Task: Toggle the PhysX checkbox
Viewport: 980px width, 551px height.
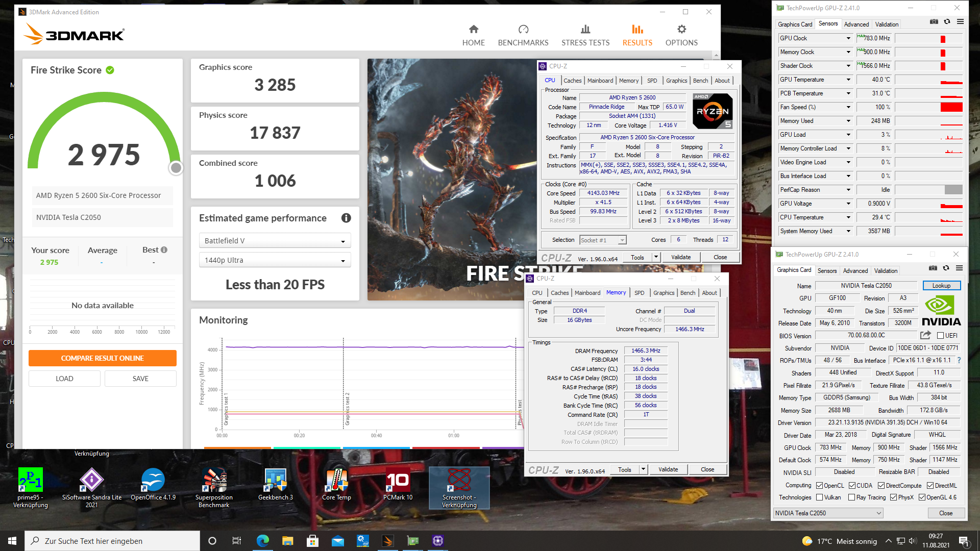Action: (x=893, y=497)
